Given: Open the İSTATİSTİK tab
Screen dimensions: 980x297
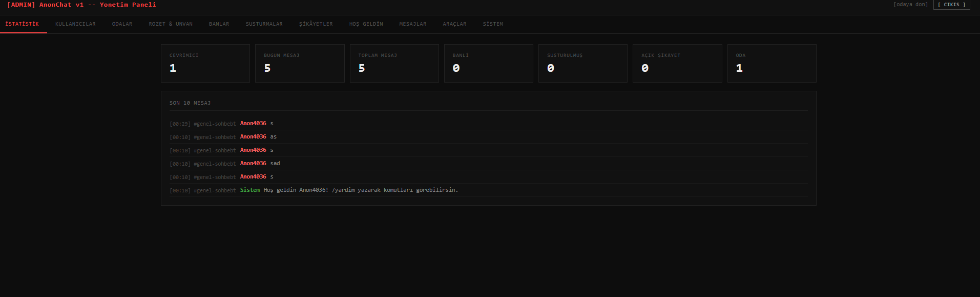Looking at the screenshot, I should (23, 24).
